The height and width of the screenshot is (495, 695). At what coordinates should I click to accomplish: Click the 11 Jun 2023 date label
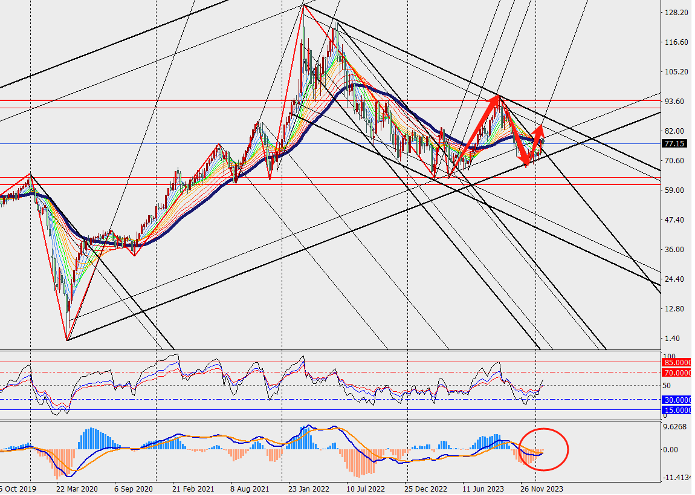[483, 489]
